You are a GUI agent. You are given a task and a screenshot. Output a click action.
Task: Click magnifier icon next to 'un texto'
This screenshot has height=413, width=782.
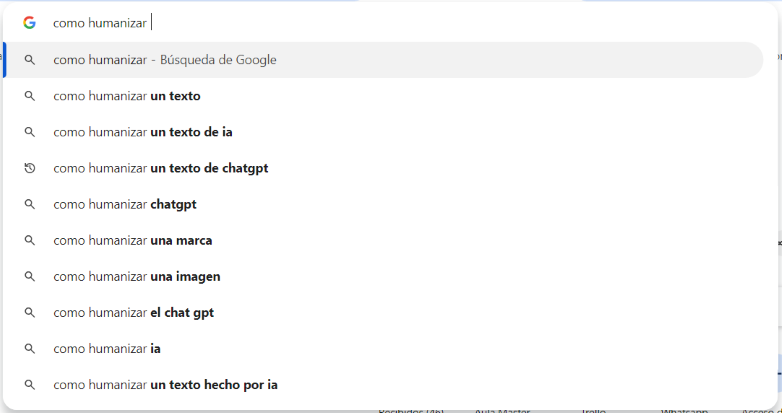[30, 96]
